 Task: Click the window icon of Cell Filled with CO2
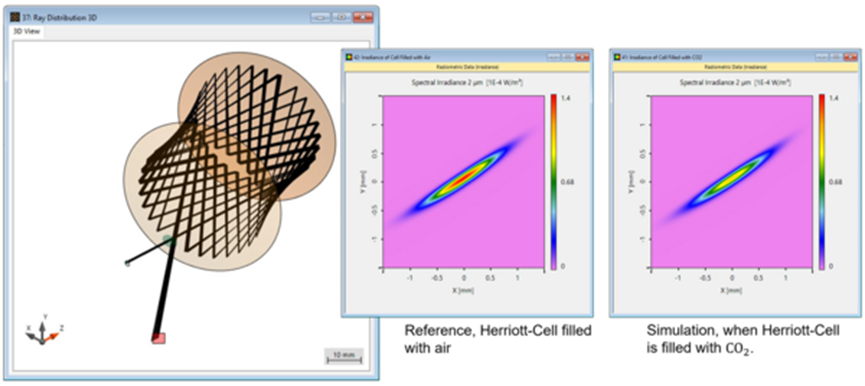coord(617,57)
